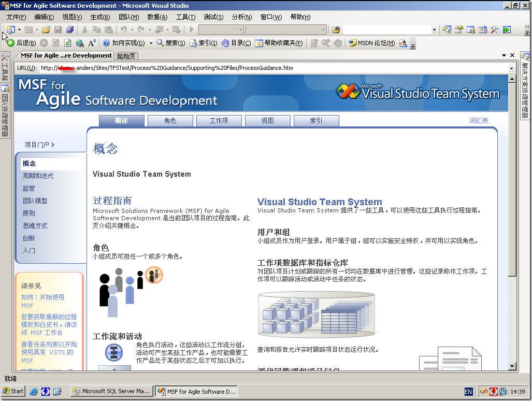The height and width of the screenshot is (401, 532).
Task: Open the 团队资源管理器 side panel tab
Action: (x=5, y=110)
